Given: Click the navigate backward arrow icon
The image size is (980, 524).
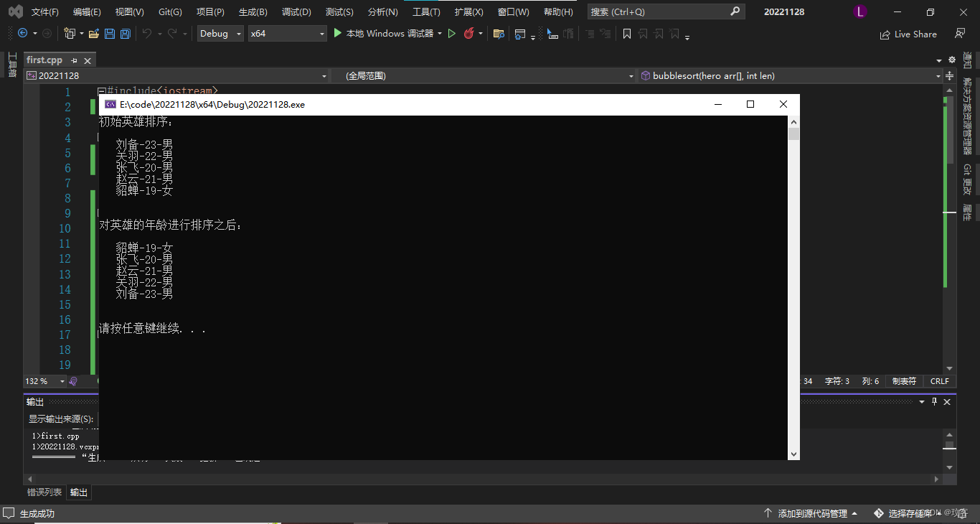Looking at the screenshot, I should click(22, 34).
